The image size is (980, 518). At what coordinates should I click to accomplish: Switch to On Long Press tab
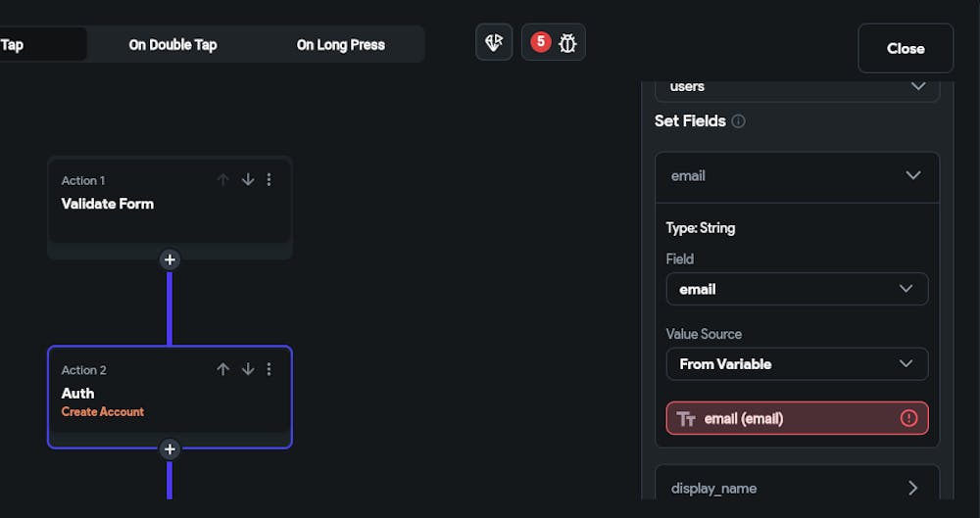340,44
